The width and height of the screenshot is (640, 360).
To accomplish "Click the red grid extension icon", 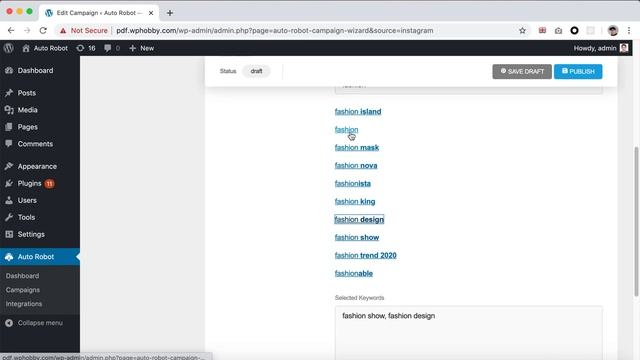I will [x=542, y=31].
